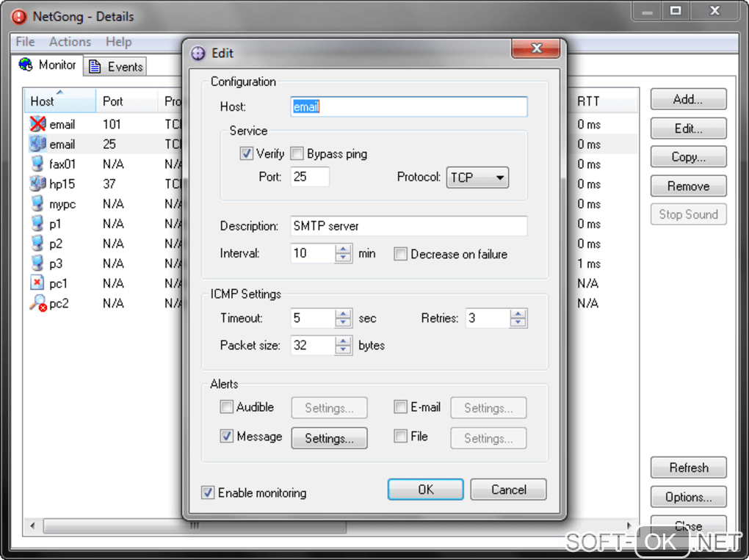
Task: Click the Host input field
Action: [x=409, y=106]
